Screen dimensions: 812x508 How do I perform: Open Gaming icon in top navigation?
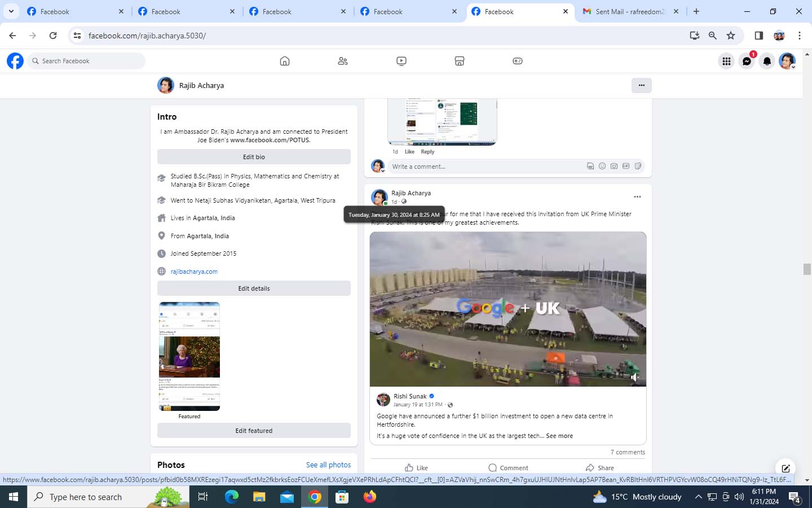[518, 61]
